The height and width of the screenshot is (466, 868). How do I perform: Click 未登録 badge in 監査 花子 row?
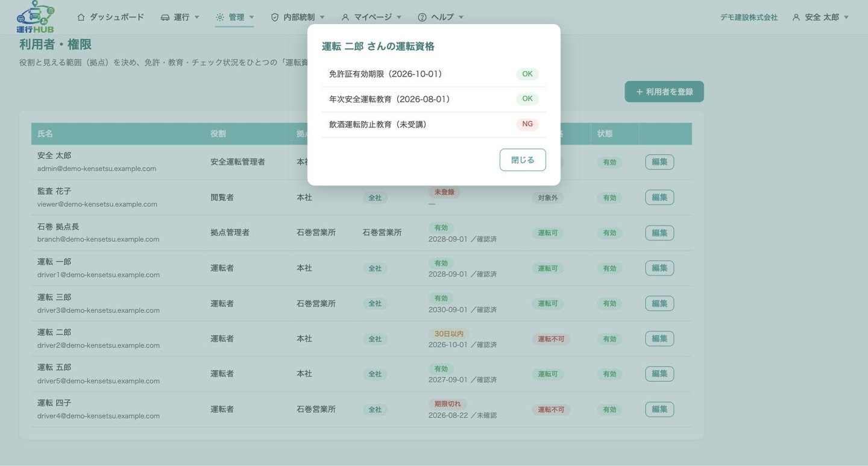tap(445, 192)
